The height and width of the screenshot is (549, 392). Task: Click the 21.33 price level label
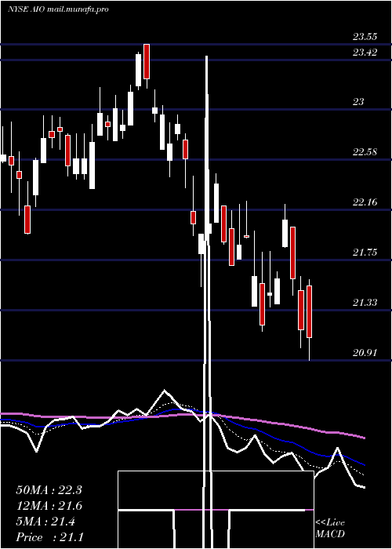365,303
